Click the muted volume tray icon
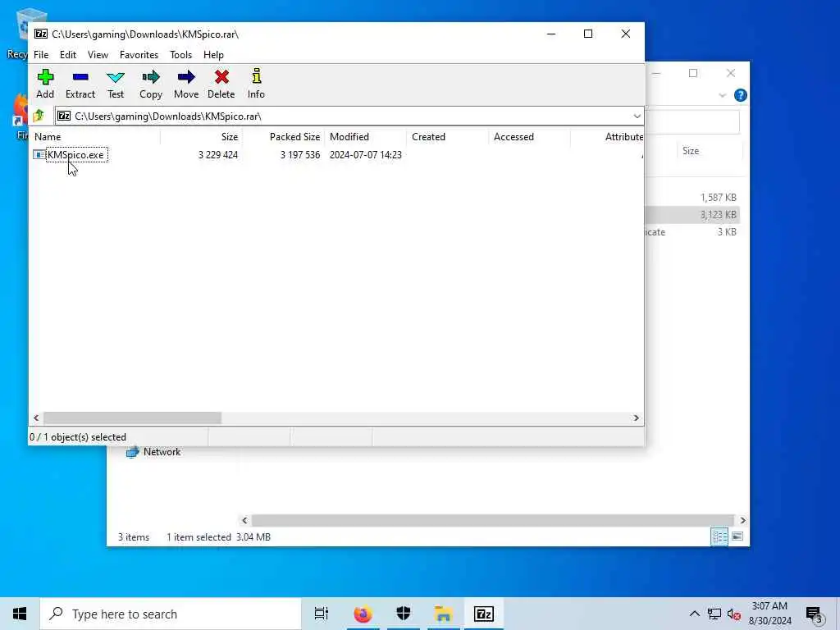 click(x=734, y=614)
